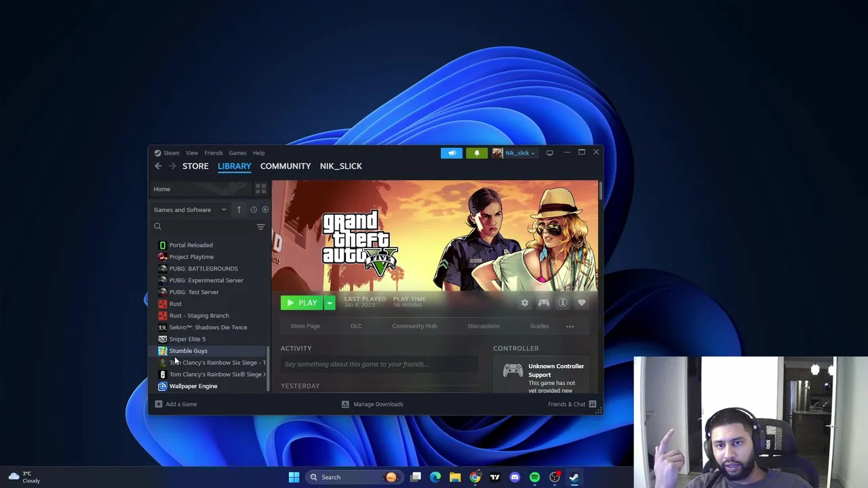Open the Guides link
Viewport: 868px width, 488px height.
pos(540,326)
